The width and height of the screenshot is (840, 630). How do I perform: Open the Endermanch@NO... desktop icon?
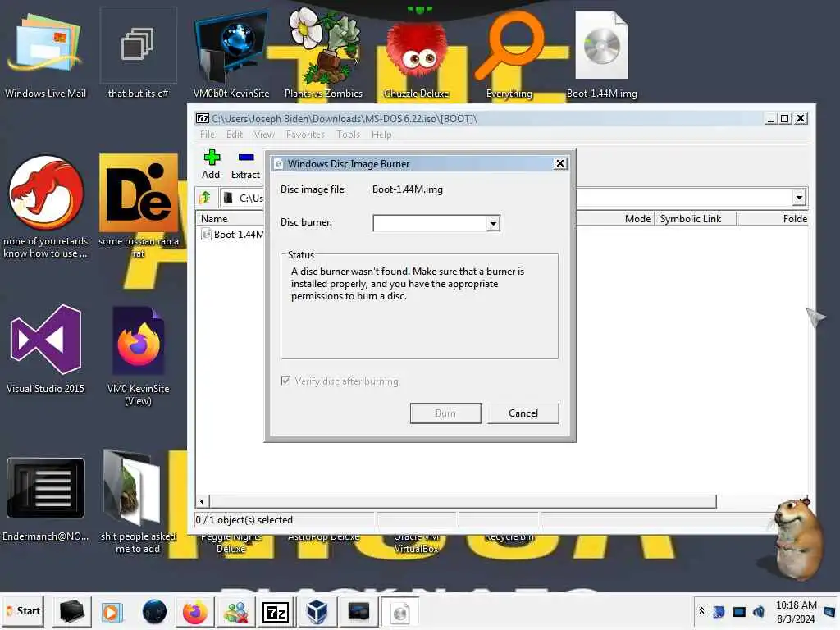[46, 498]
